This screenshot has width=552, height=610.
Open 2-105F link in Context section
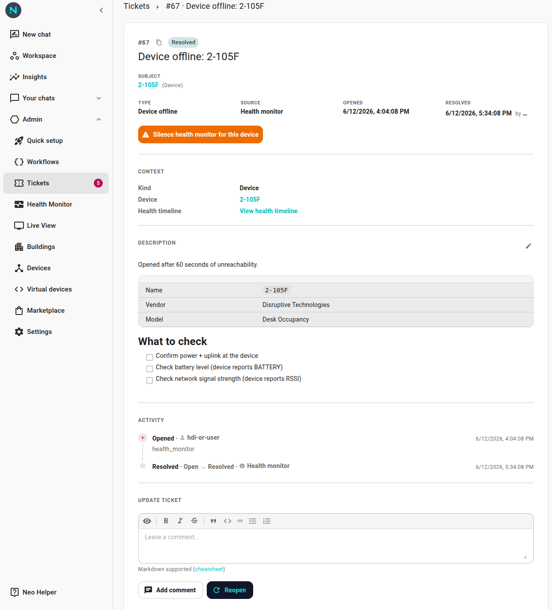[x=250, y=200]
